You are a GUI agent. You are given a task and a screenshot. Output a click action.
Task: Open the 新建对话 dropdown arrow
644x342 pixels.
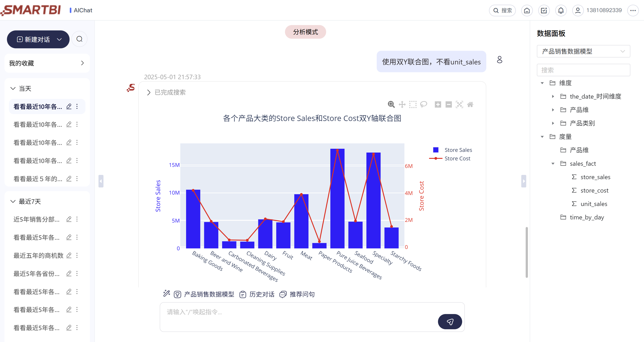pos(59,39)
